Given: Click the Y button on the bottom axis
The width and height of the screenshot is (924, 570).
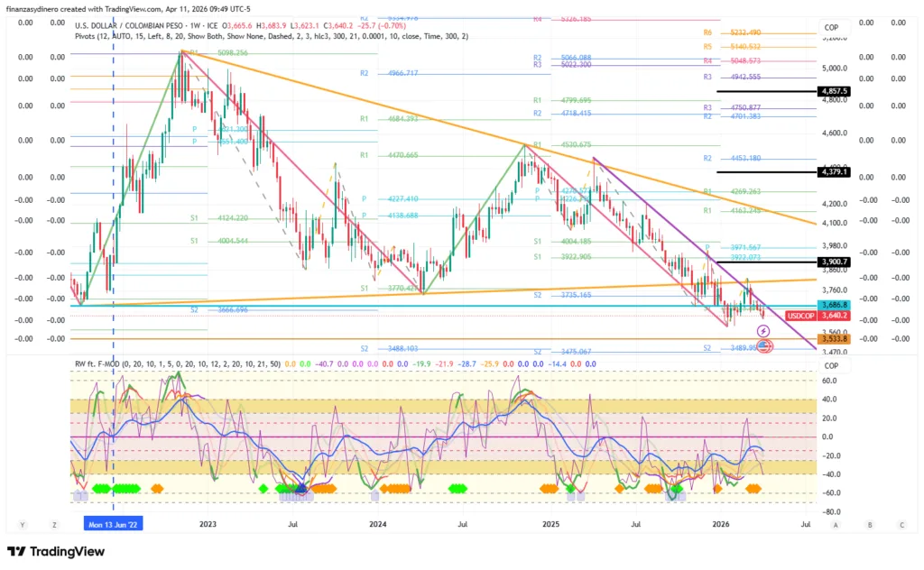Looking at the screenshot, I should 22,524.
